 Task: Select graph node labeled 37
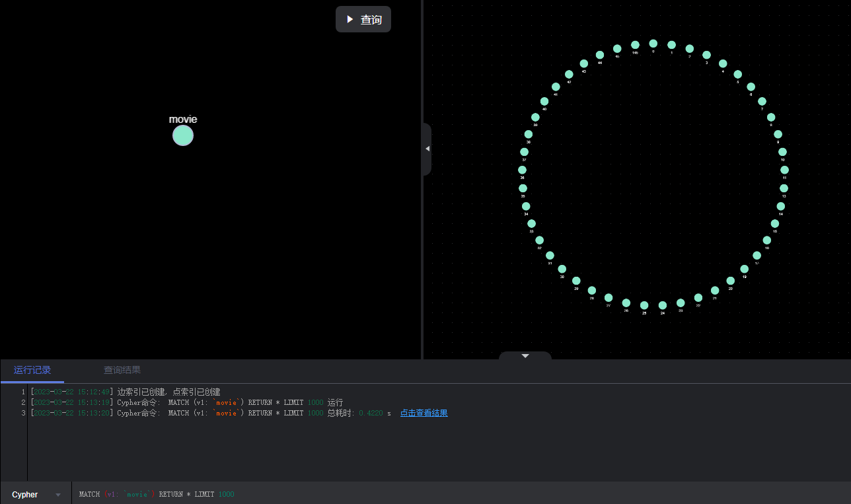(525, 152)
